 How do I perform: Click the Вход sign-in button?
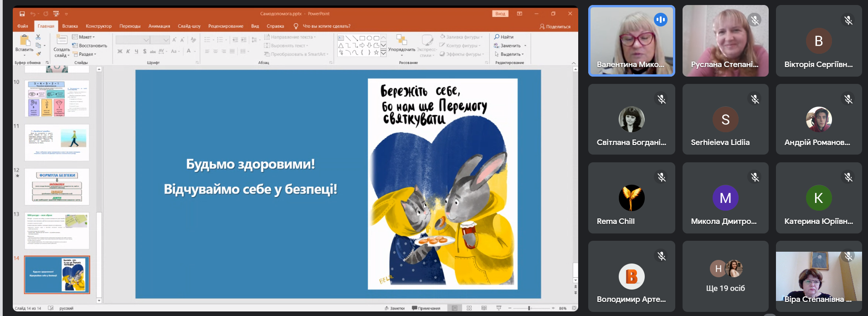[500, 14]
